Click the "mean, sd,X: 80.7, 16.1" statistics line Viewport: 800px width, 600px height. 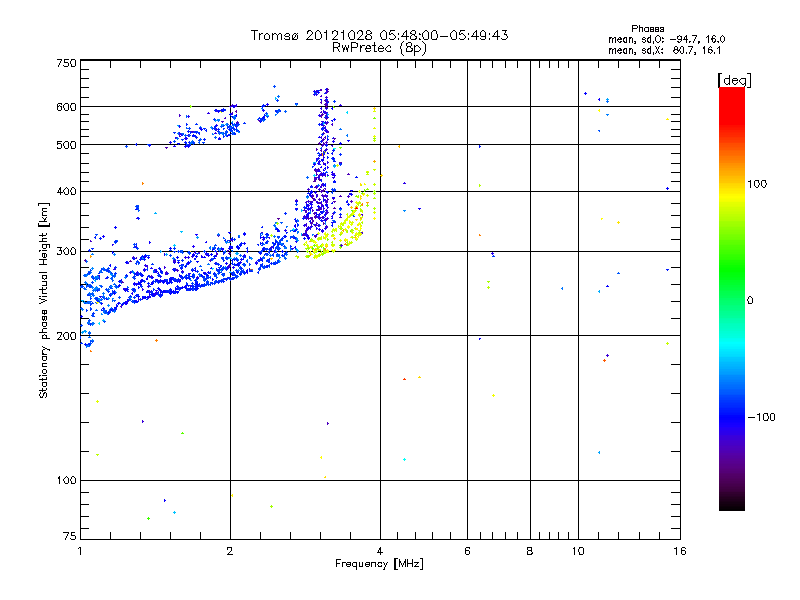pyautogui.click(x=664, y=50)
